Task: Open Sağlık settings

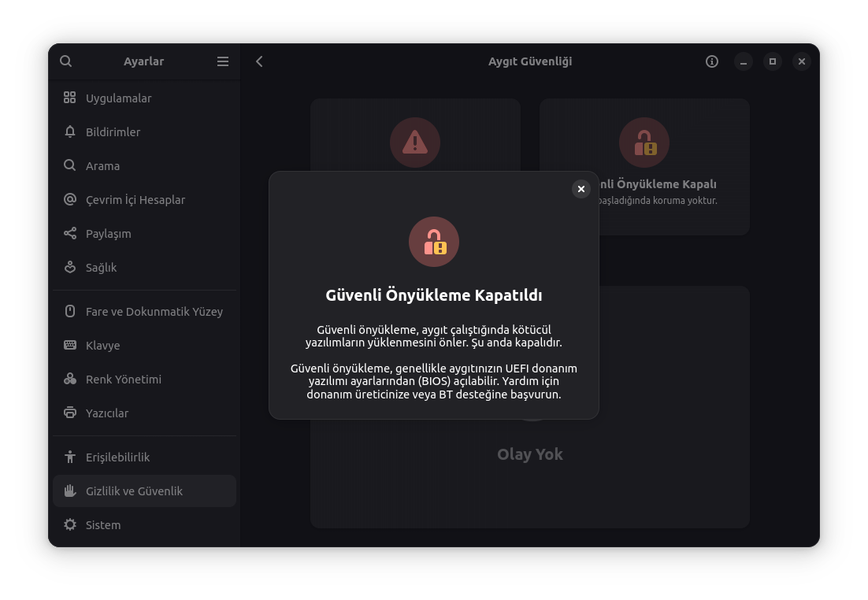Action: [101, 268]
